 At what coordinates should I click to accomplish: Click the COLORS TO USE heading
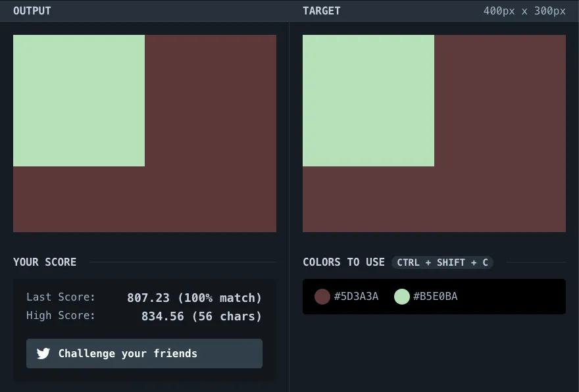(x=343, y=262)
